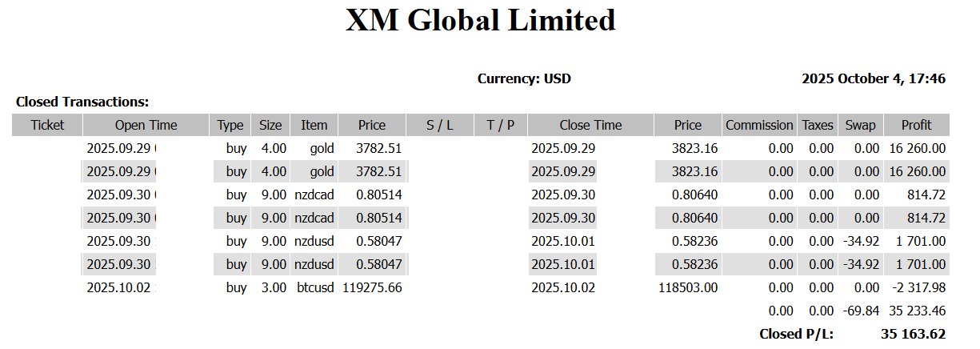
Task: Click the S / L column header
Action: click(439, 125)
